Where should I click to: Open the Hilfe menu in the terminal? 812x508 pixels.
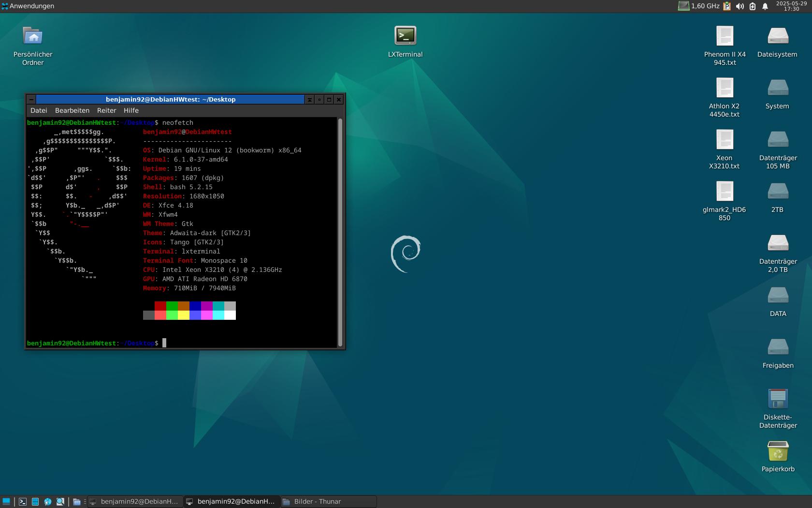click(131, 110)
